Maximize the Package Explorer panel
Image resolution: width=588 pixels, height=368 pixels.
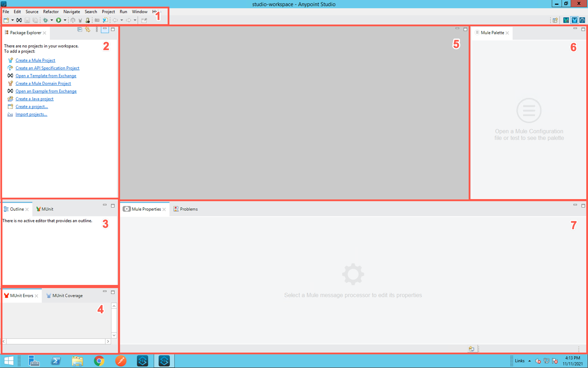click(x=113, y=29)
